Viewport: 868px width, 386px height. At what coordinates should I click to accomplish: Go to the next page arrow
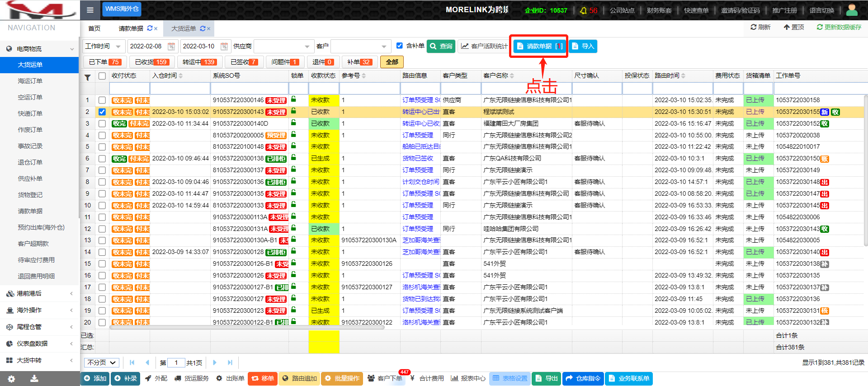coord(215,362)
